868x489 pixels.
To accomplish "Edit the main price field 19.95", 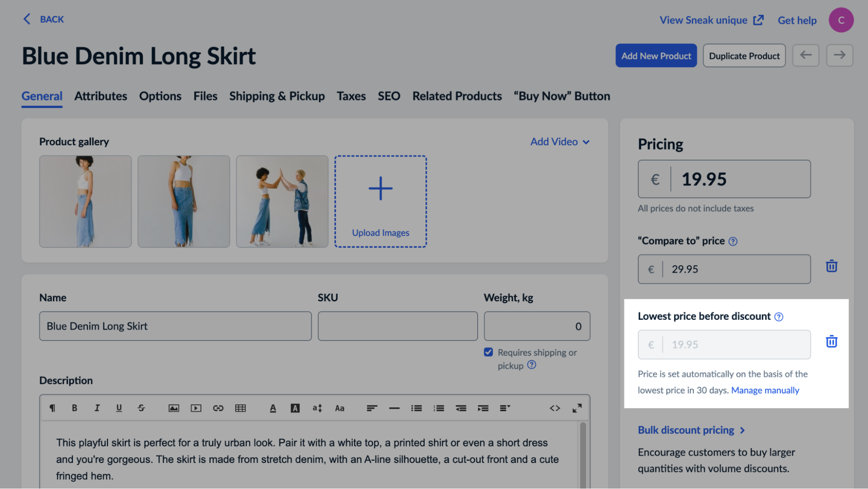I will pyautogui.click(x=724, y=179).
